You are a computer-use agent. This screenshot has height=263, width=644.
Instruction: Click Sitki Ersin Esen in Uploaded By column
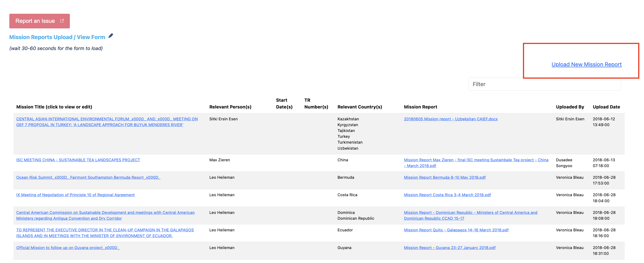click(x=570, y=119)
